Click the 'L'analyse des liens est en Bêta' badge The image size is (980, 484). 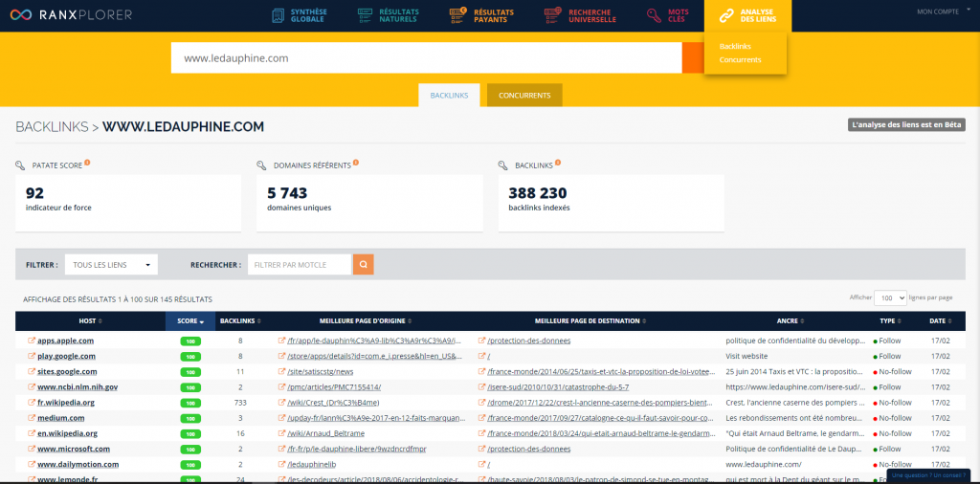[906, 125]
